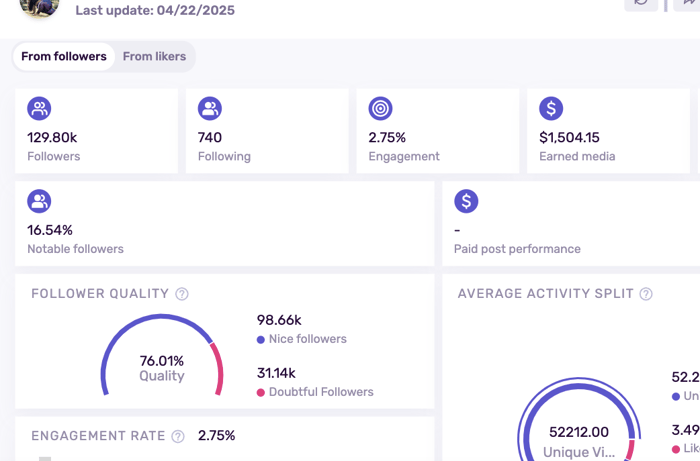Screen dimensions: 700x461
Task: Click the Engagement target icon
Action: coord(380,108)
